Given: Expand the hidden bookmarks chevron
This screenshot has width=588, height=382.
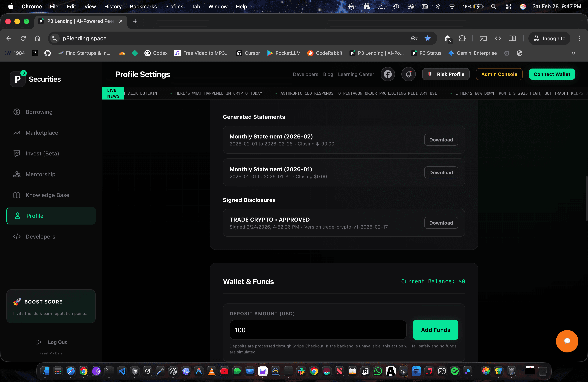Looking at the screenshot, I should [574, 53].
